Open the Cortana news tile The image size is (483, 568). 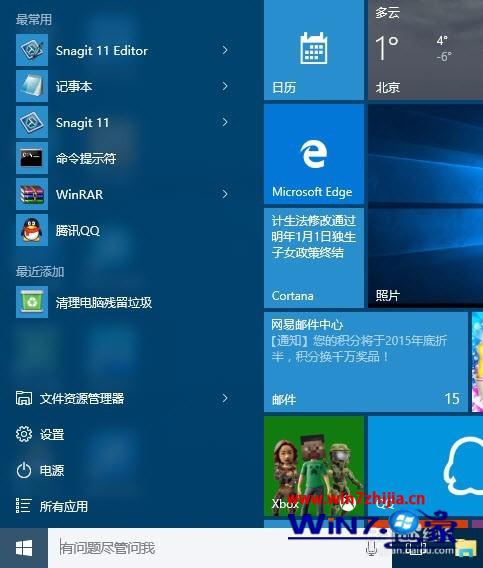click(314, 258)
